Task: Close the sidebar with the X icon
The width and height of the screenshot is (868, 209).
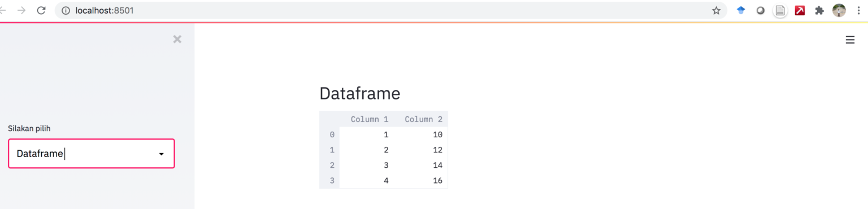Action: 177,39
